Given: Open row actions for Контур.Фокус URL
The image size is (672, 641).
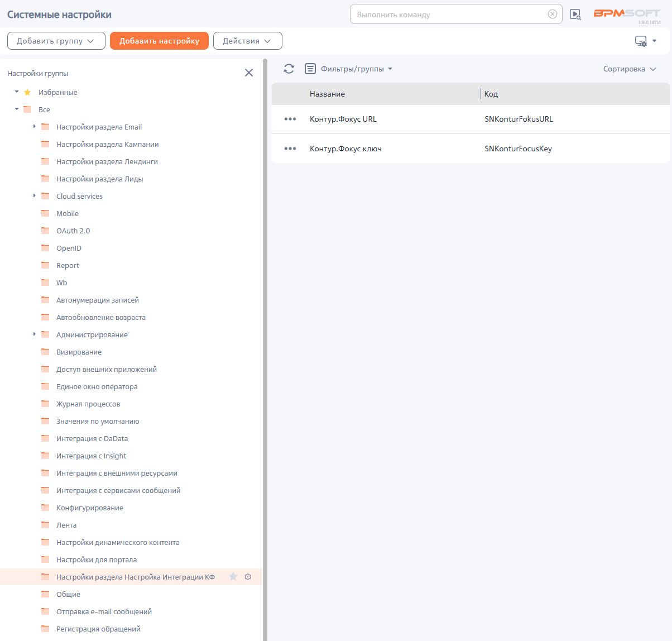Looking at the screenshot, I should click(x=290, y=119).
